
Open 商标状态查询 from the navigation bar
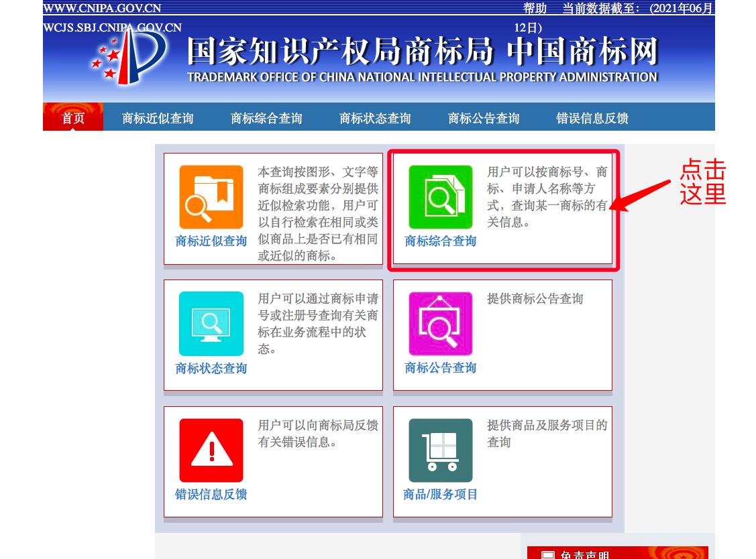tap(376, 117)
